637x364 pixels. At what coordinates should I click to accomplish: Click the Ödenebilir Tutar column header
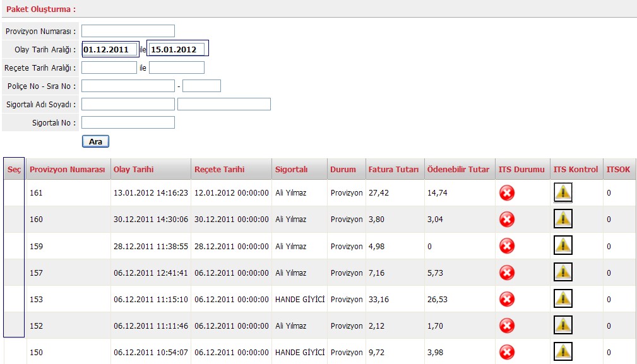click(x=458, y=169)
